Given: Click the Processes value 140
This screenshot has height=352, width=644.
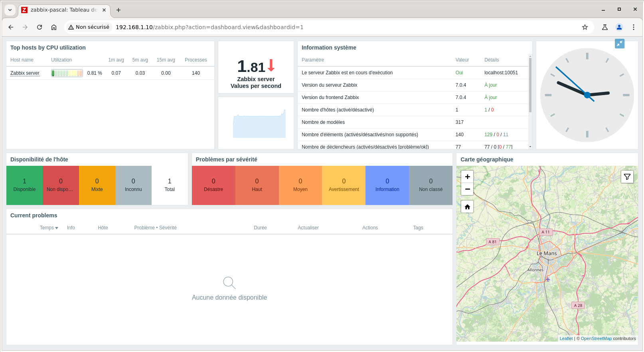Looking at the screenshot, I should [x=196, y=73].
